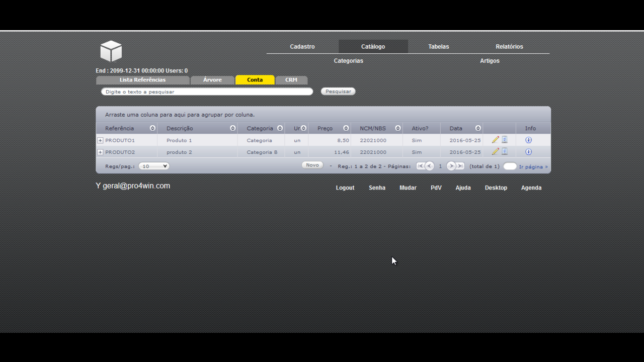Click the geral@pro4win.com user text
The image size is (644, 362).
coord(136,186)
